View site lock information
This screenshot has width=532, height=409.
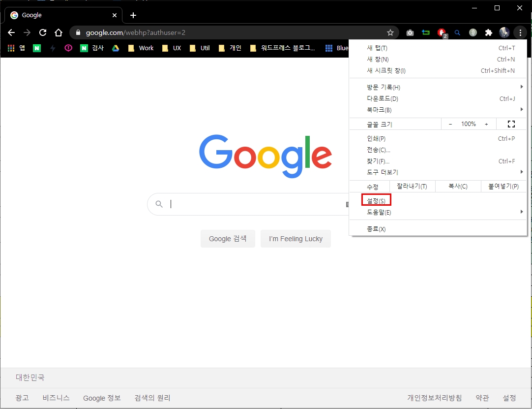pyautogui.click(x=78, y=32)
